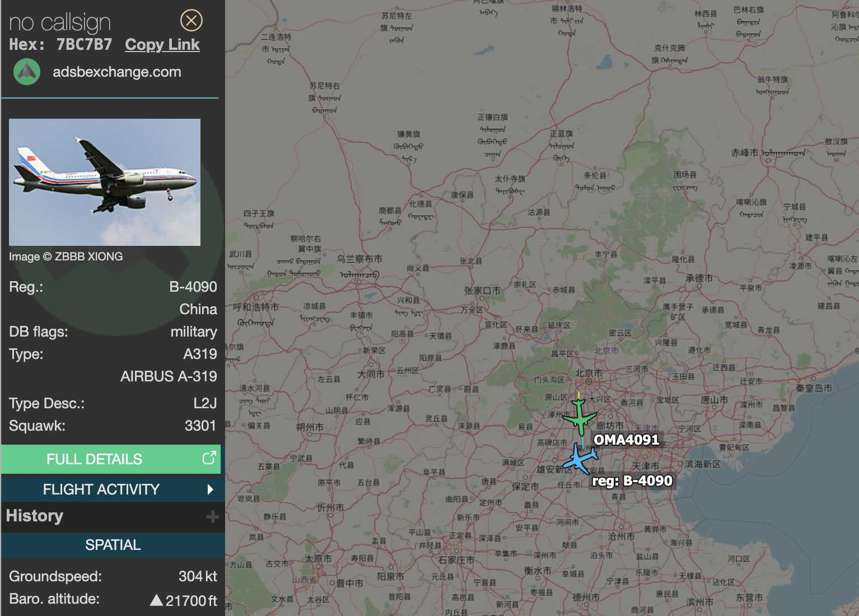Expand the FLIGHT ACTIVITY arrow

tap(210, 489)
